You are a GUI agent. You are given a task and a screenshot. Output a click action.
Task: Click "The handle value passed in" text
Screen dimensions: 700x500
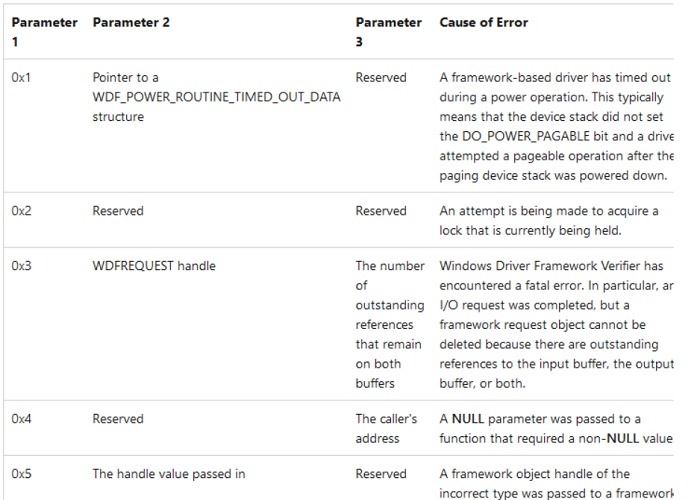[x=168, y=474]
